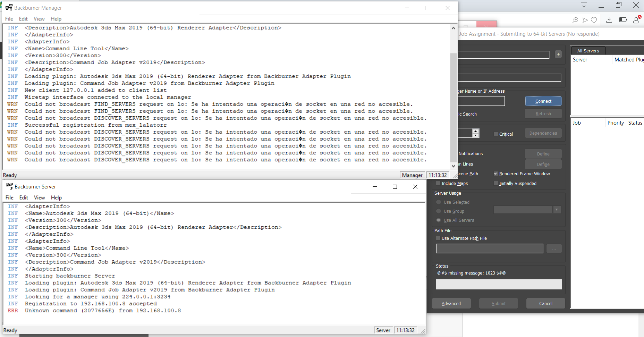Click the Connect button

[543, 101]
